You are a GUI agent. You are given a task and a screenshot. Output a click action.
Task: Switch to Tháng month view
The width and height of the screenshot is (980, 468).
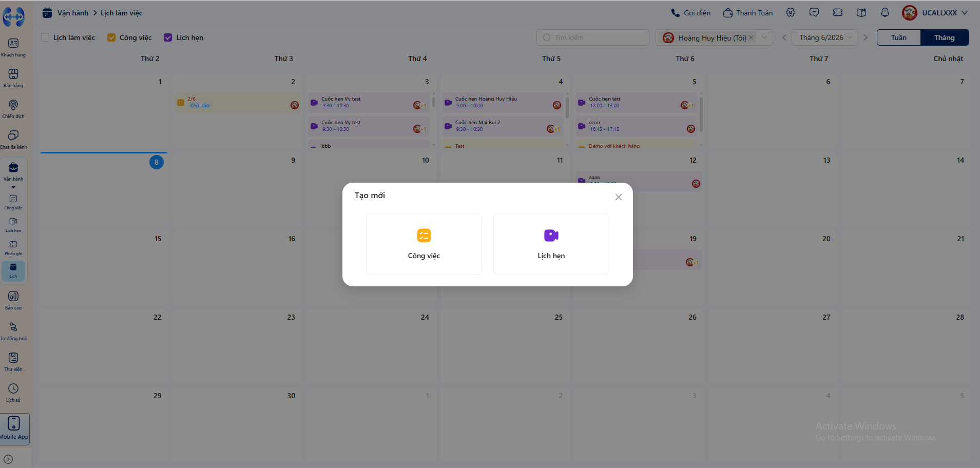tap(945, 37)
